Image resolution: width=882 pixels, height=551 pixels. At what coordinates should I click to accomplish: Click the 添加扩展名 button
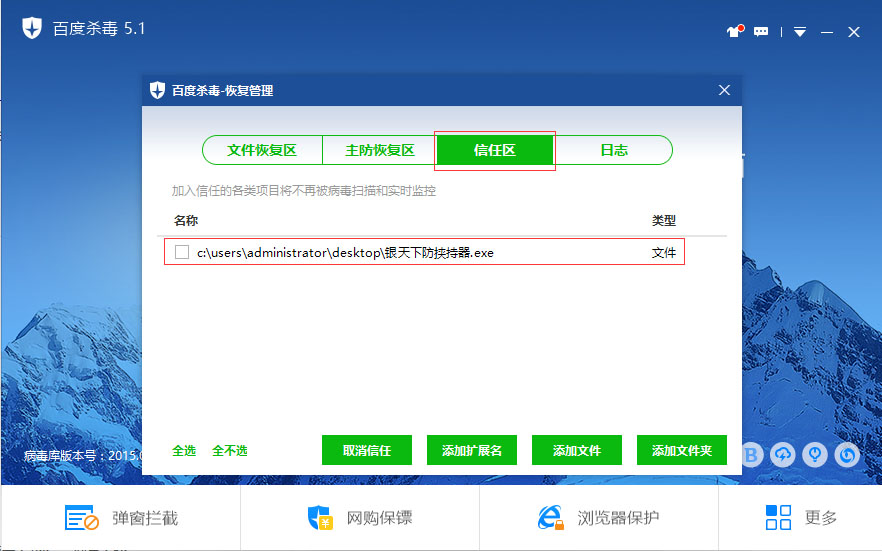coord(472,451)
